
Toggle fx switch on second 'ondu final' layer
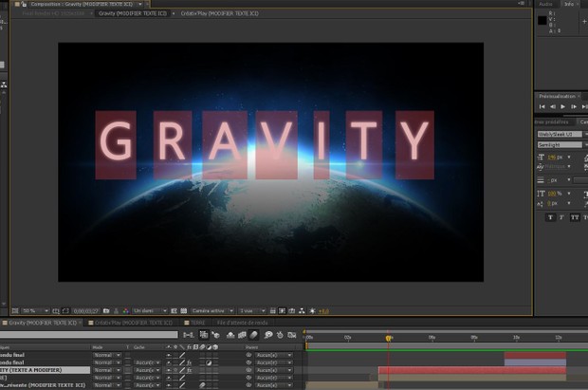point(190,362)
